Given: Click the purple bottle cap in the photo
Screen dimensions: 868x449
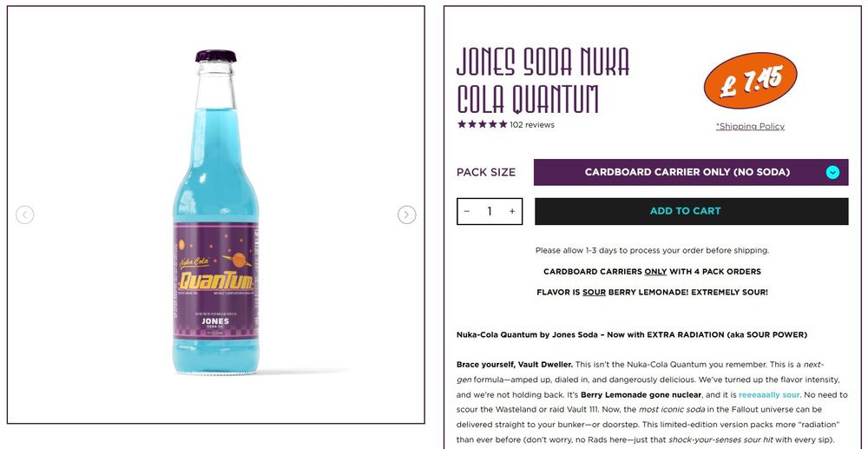Looking at the screenshot, I should click(216, 56).
